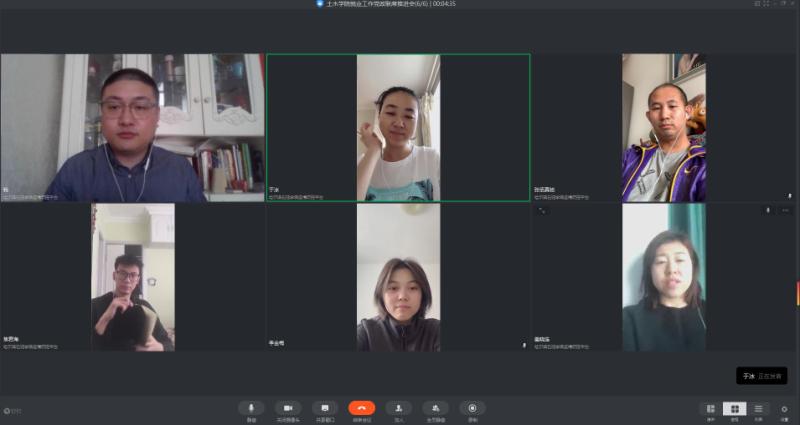Select the grid gallery layout view
The height and width of the screenshot is (425, 800).
tap(734, 408)
